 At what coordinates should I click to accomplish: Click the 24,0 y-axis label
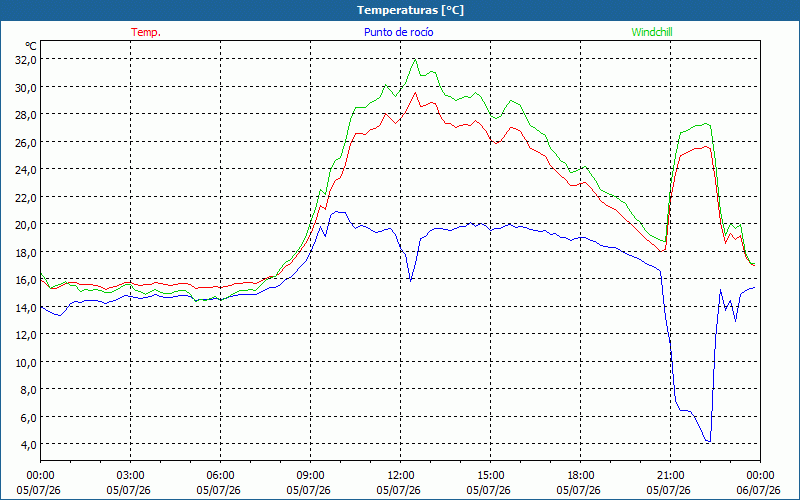click(24, 170)
